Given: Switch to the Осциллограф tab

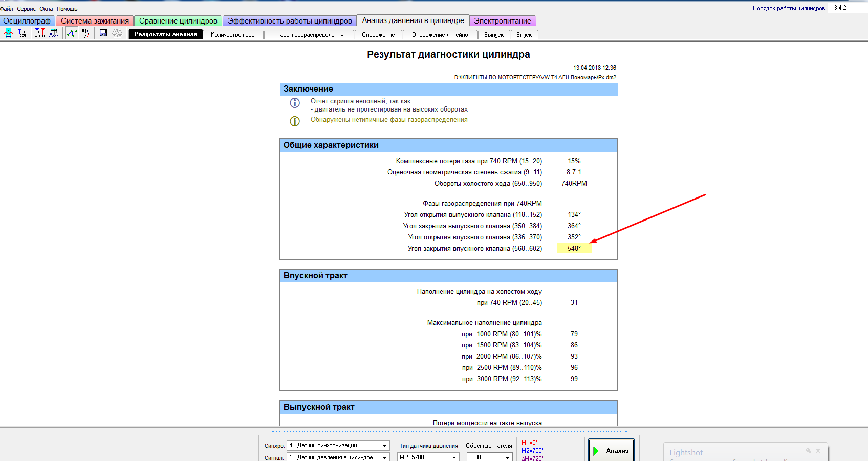Looking at the screenshot, I should (x=27, y=21).
